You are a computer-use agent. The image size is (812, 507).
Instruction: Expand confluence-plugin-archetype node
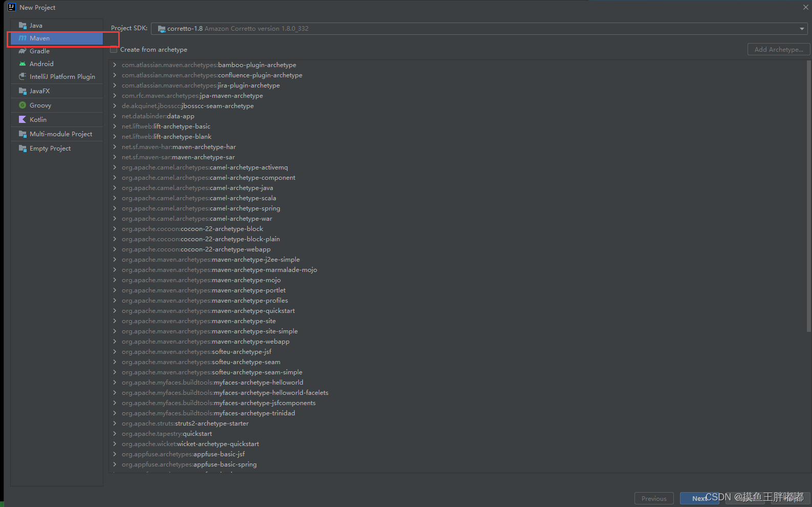[x=115, y=75]
